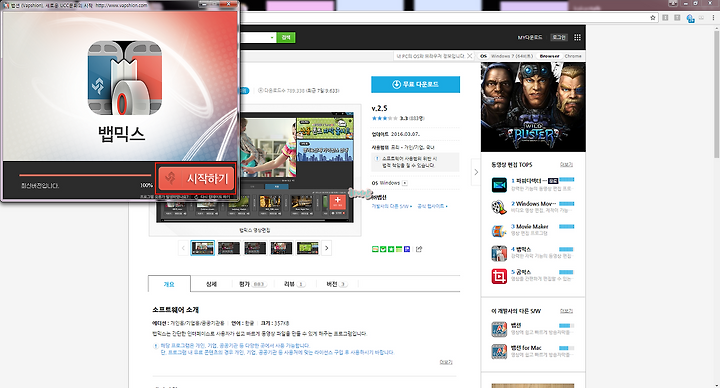
Task: Click the star rating 3.3 stars
Action: coord(385,118)
